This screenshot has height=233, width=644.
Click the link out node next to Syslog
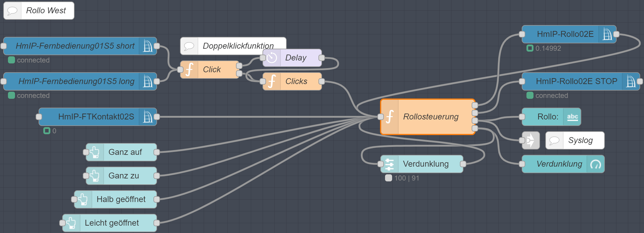[531, 140]
